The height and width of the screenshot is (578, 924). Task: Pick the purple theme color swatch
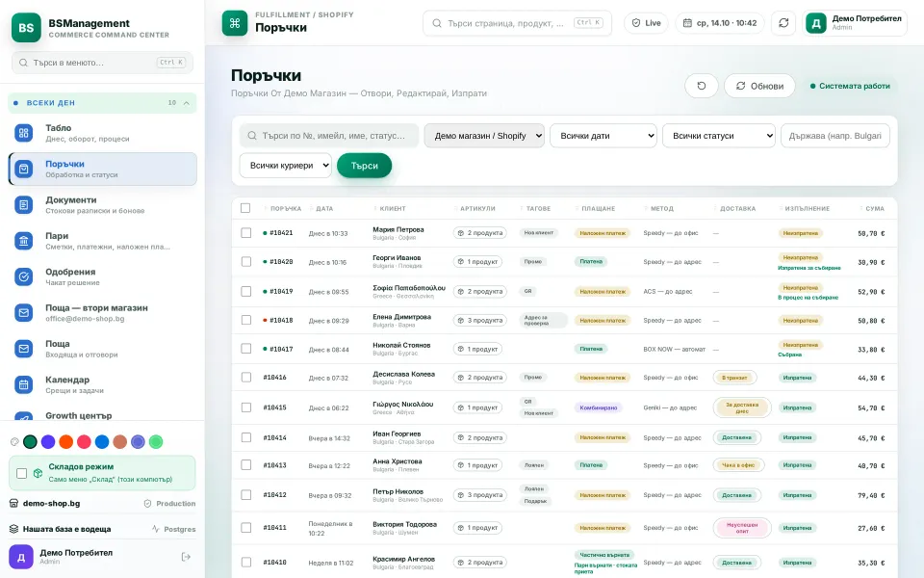48,442
